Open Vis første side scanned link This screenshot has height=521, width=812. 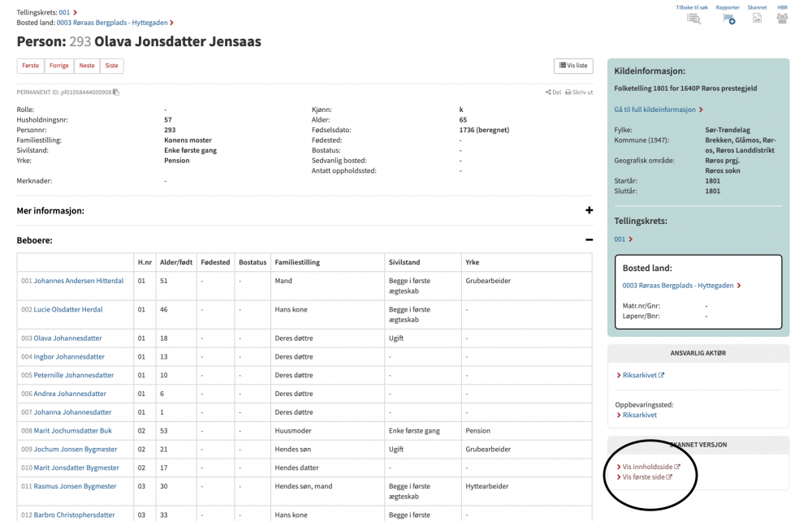click(x=645, y=477)
